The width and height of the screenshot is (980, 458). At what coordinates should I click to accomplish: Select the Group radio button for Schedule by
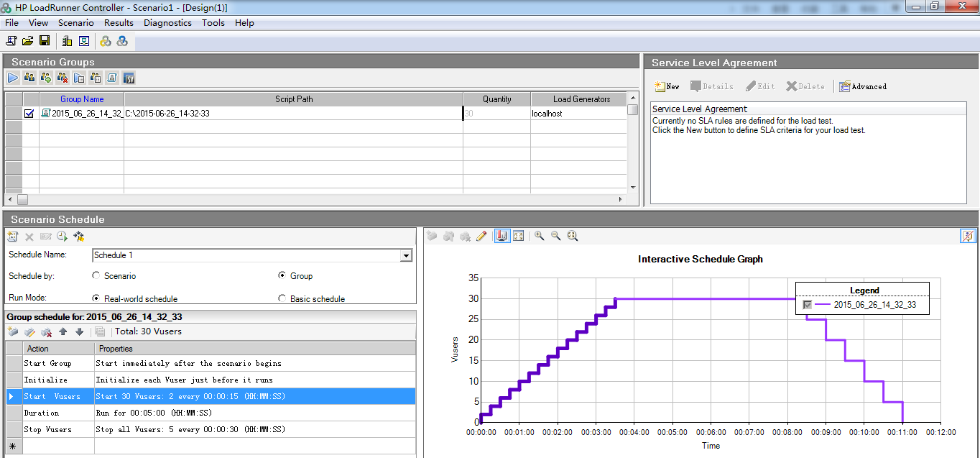[x=282, y=275]
